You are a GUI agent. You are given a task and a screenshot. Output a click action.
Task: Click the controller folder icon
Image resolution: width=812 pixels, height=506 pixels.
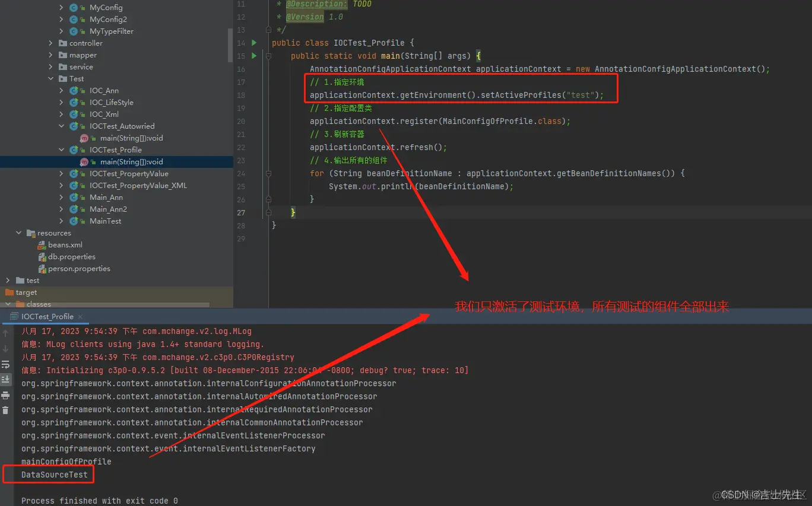pyautogui.click(x=64, y=43)
